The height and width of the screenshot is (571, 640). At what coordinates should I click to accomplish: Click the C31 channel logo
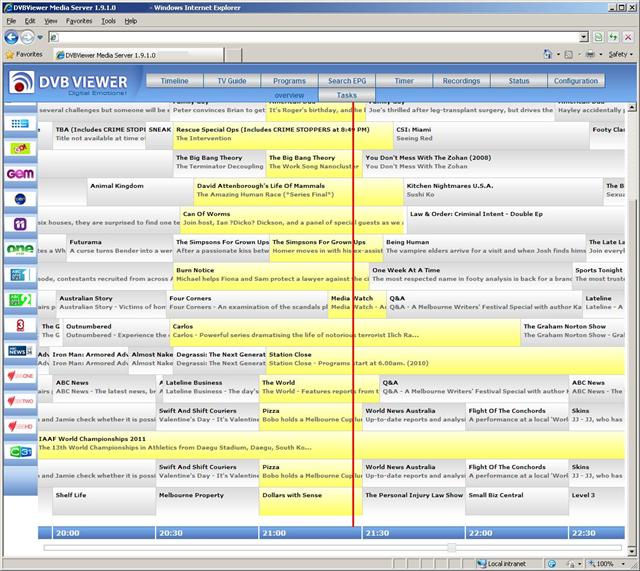coord(20,452)
